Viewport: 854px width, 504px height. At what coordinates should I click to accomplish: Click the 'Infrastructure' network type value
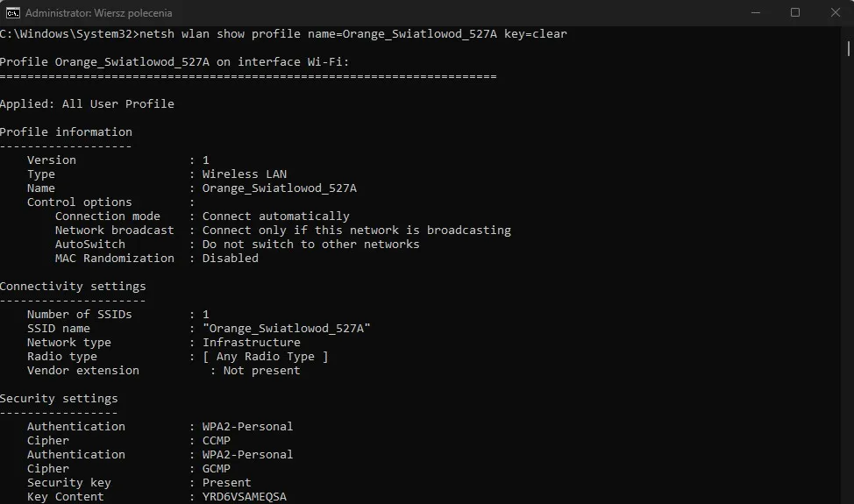click(x=252, y=343)
